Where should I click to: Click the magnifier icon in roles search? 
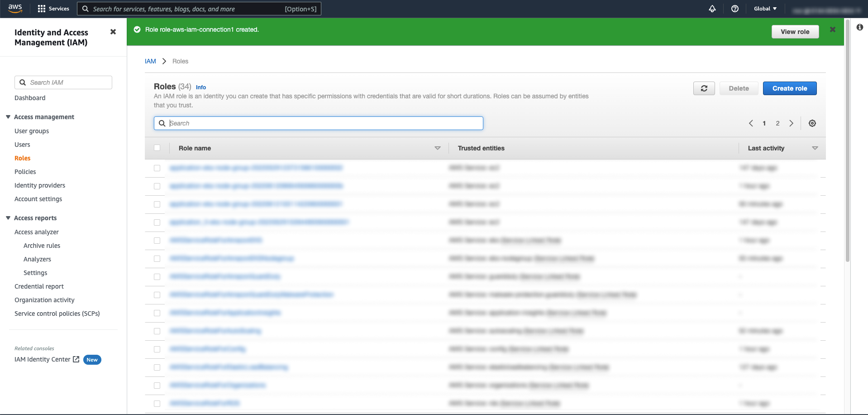coord(162,123)
